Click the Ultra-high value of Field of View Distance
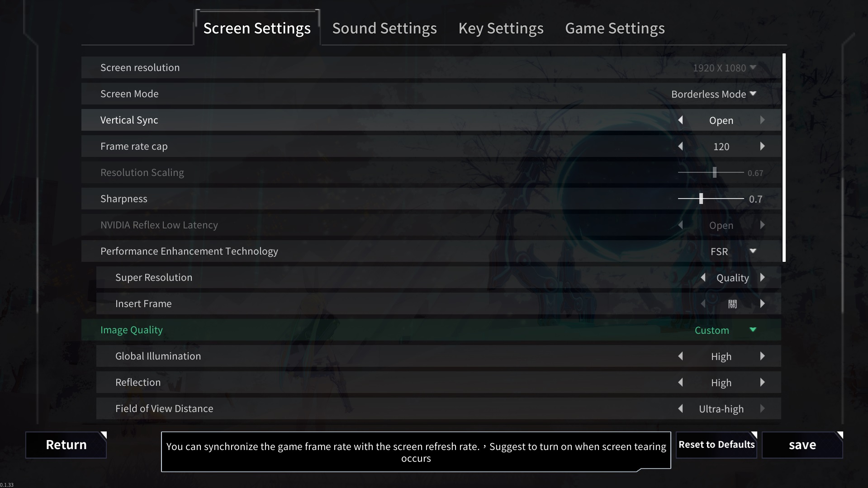Screen dimensions: 868x488 coord(721,409)
